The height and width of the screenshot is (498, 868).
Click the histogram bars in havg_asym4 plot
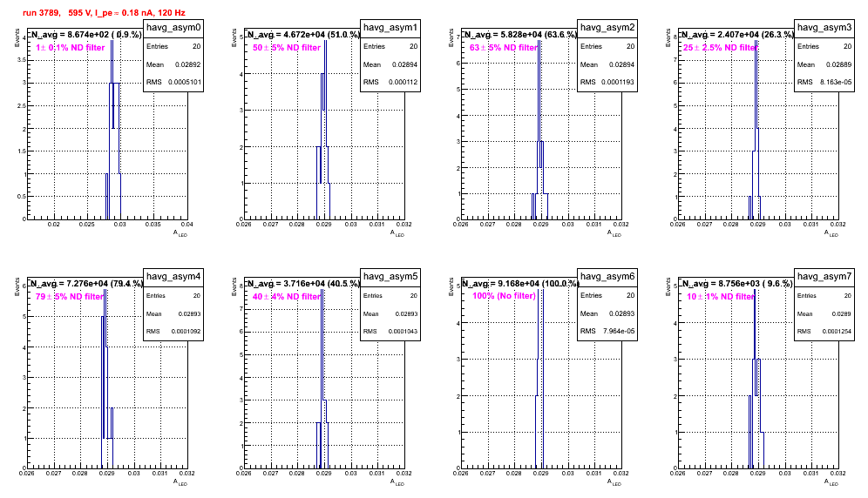click(x=107, y=379)
